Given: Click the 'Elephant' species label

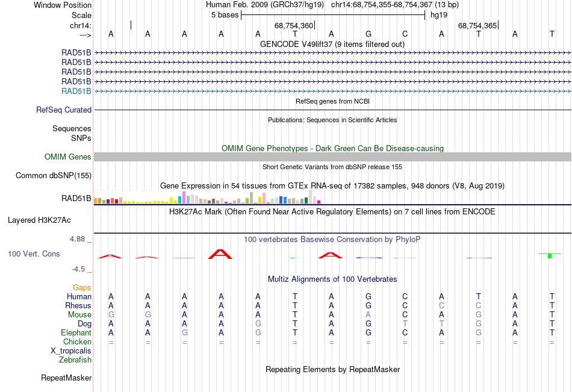Looking at the screenshot, I should 76,333.
